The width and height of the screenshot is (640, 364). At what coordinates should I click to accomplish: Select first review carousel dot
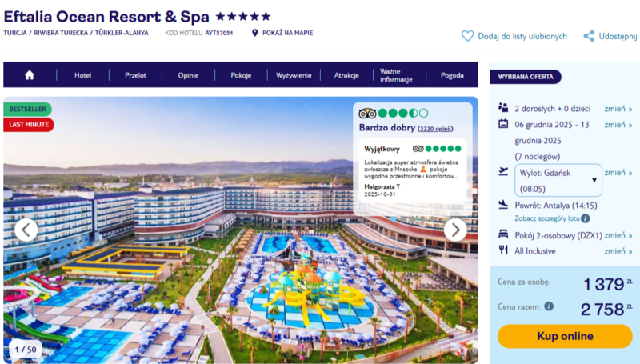394,219
